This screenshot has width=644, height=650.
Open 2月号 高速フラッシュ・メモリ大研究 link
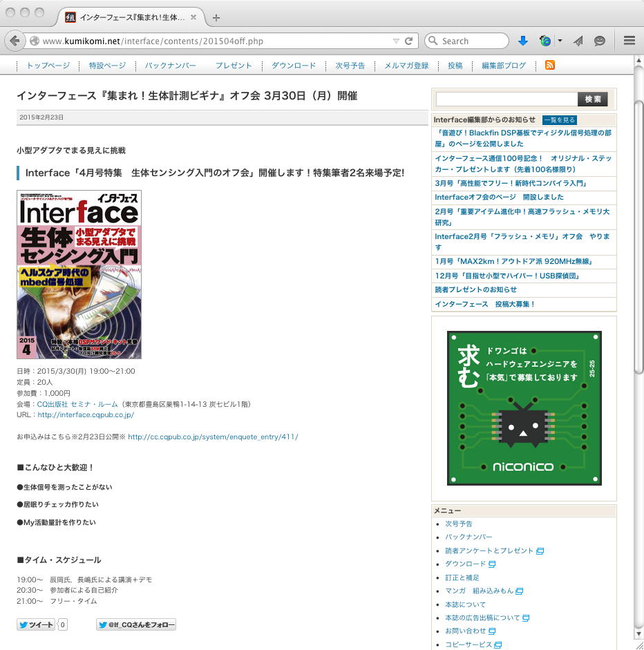pos(522,217)
